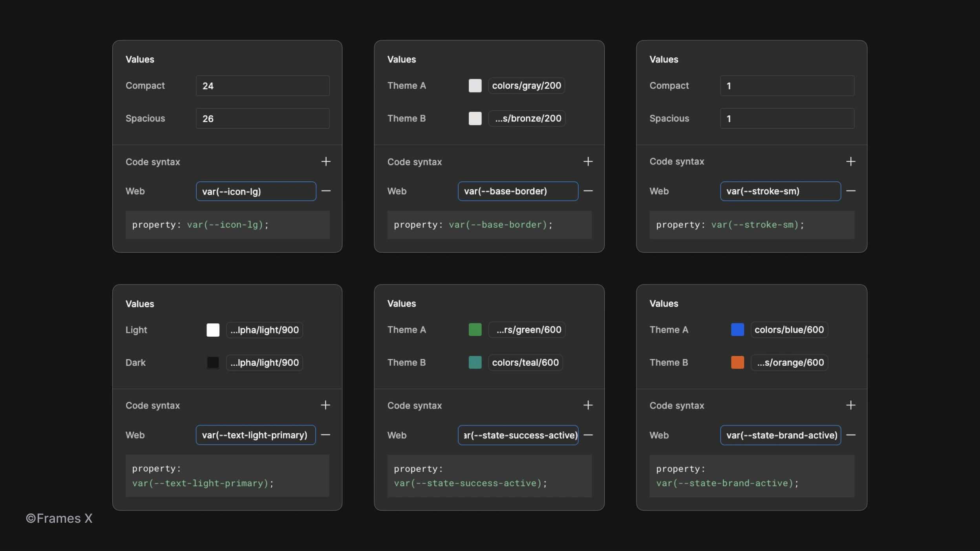Click the green swatch beside ...rs/green/600
The image size is (980, 551).
point(475,330)
